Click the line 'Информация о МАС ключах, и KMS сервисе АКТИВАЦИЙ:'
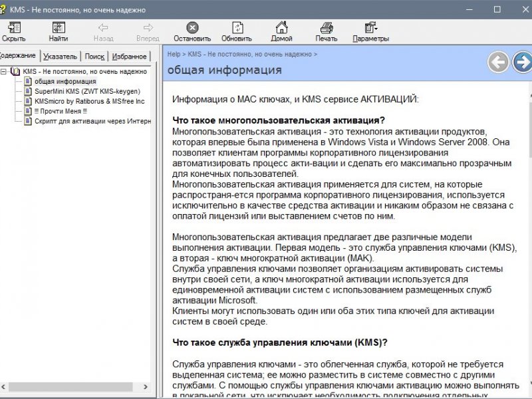Viewport: 532px width, 399px height. 295,99
